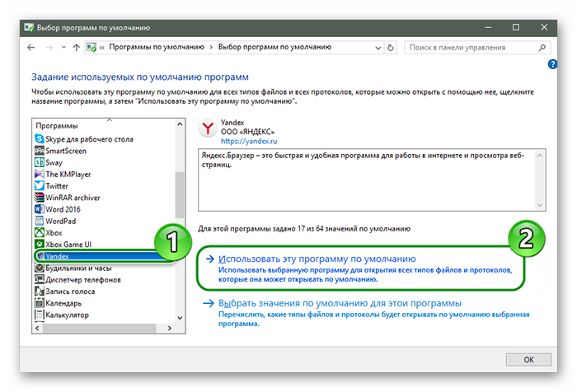The height and width of the screenshot is (392, 577).
Task: Click Выбрать значения по умолчанию для этой программы
Action: [340, 303]
